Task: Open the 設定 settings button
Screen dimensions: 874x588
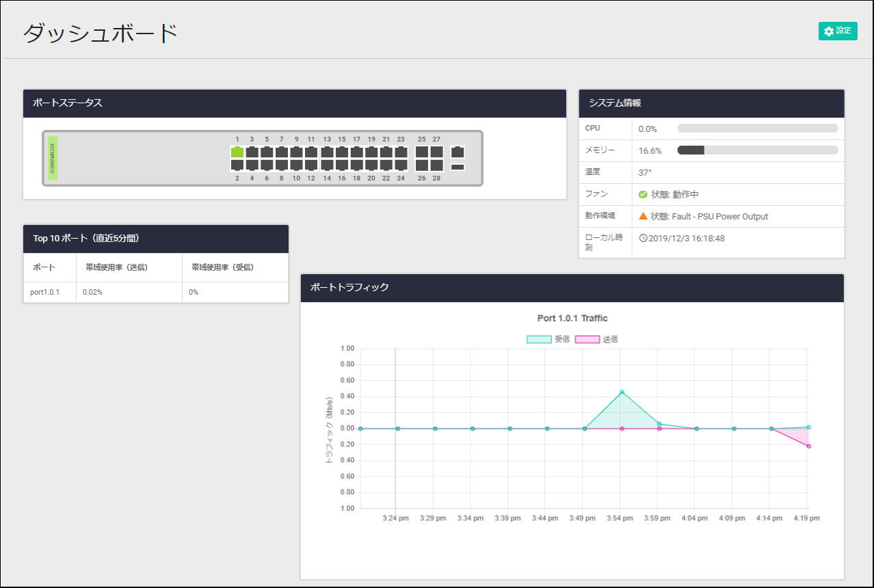Action: click(x=838, y=31)
